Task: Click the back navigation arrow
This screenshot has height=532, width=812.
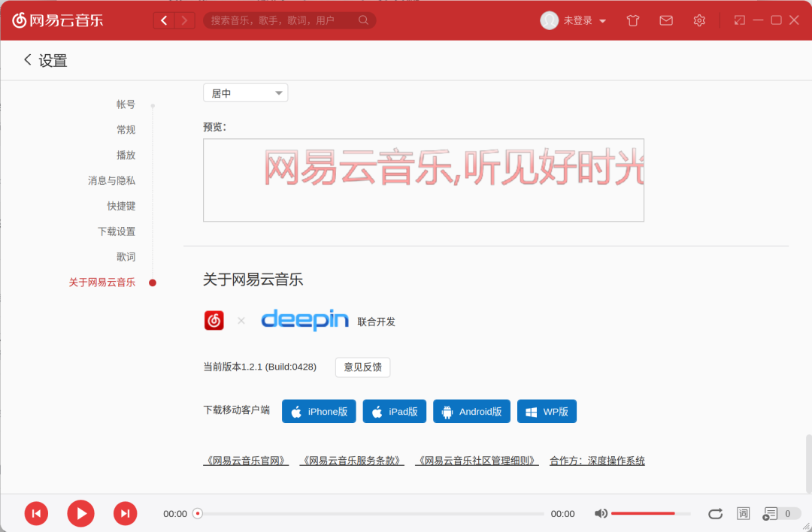Action: tap(164, 20)
